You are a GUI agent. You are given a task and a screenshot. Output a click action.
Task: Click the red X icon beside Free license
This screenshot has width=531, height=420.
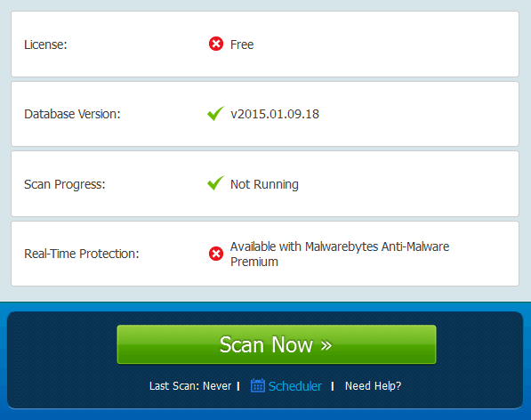(x=216, y=44)
